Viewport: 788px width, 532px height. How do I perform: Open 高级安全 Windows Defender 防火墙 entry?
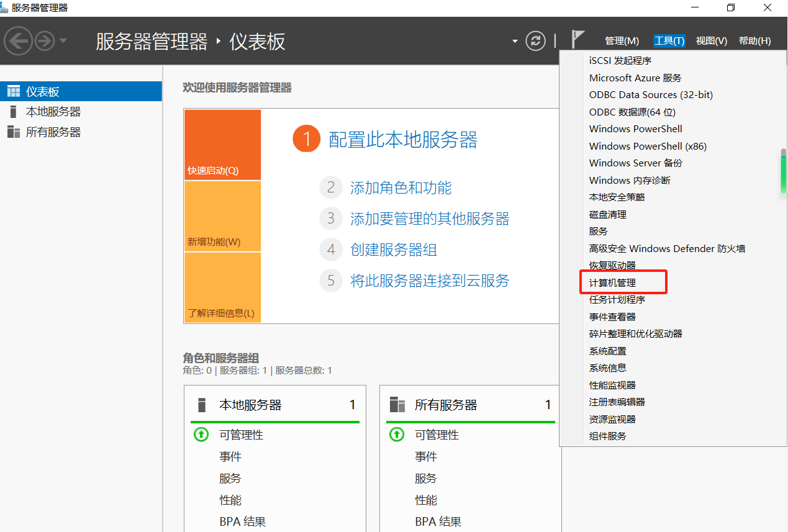[669, 248]
